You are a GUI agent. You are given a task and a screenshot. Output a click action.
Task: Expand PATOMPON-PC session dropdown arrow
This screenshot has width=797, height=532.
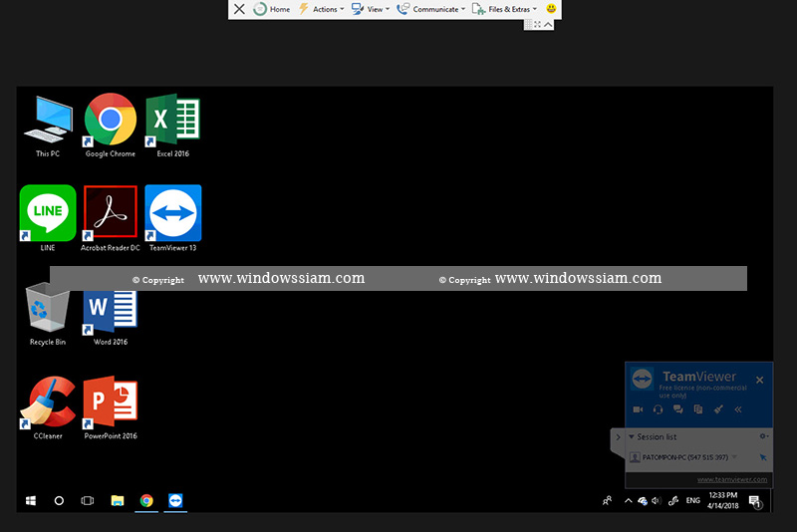pyautogui.click(x=734, y=457)
